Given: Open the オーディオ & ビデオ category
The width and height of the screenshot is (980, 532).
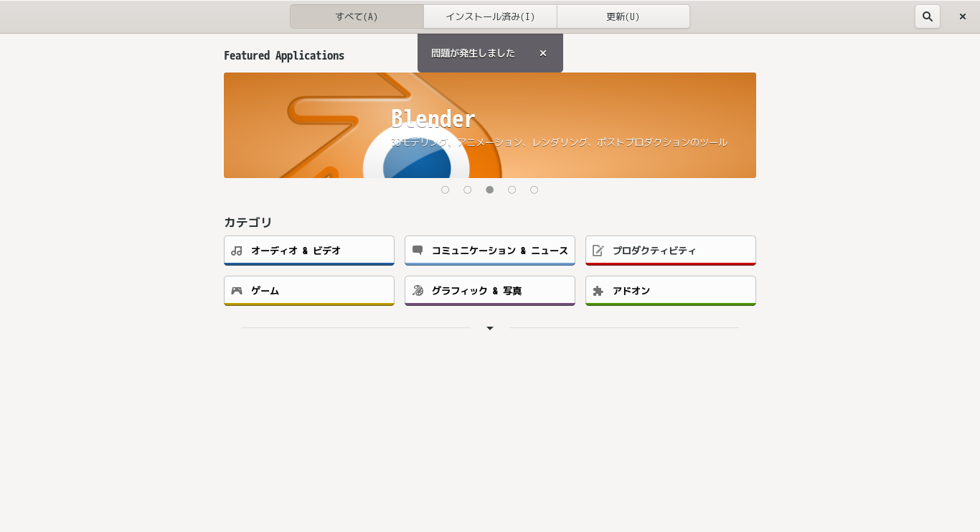Looking at the screenshot, I should (309, 251).
